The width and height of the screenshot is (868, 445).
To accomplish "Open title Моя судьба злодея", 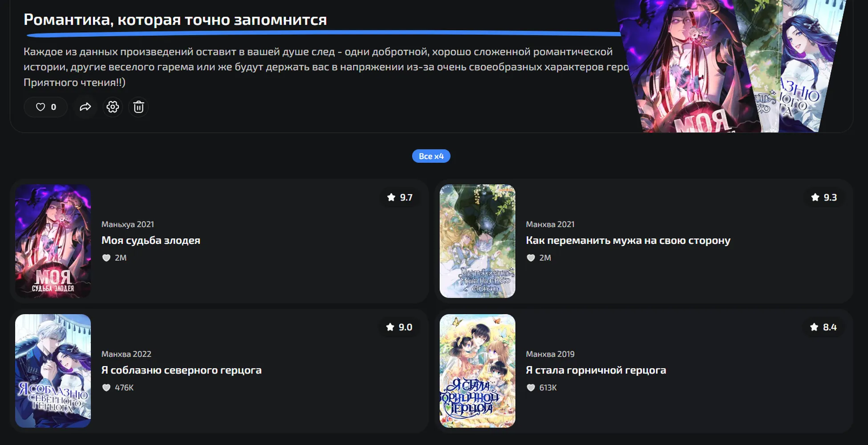I will pos(151,240).
